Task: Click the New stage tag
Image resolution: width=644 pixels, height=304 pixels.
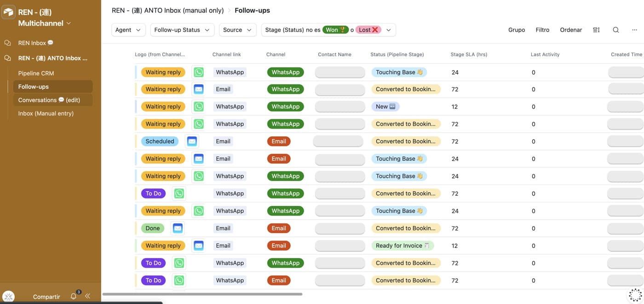Action: coord(385,106)
